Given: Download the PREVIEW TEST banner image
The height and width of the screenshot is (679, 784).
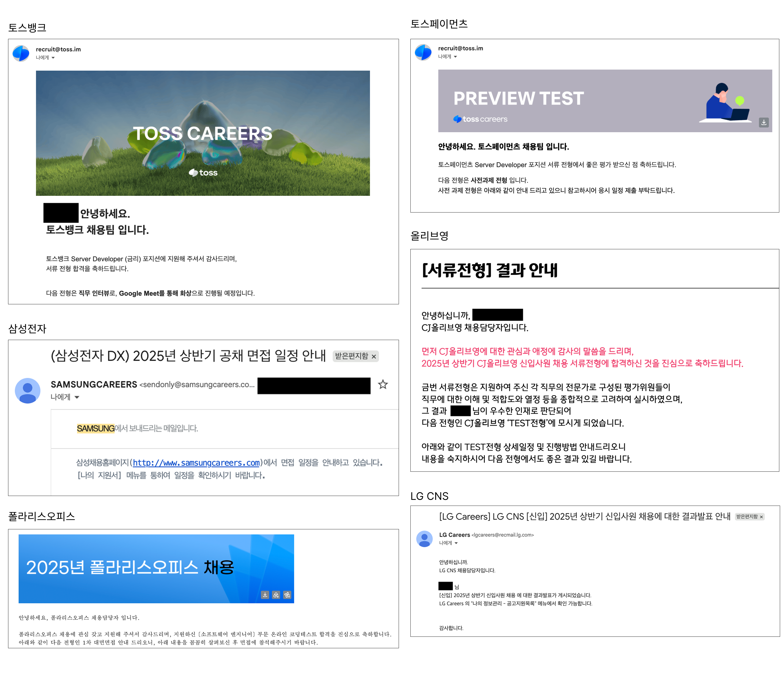Looking at the screenshot, I should [764, 122].
